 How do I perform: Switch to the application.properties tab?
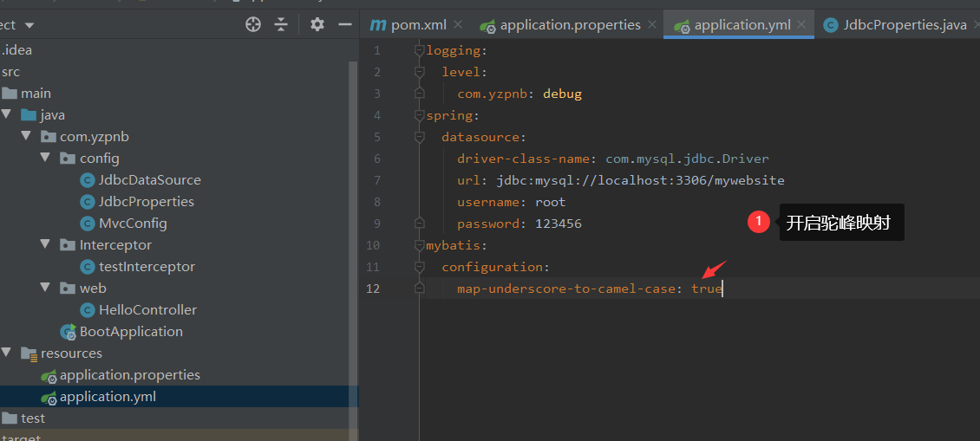pyautogui.click(x=570, y=25)
